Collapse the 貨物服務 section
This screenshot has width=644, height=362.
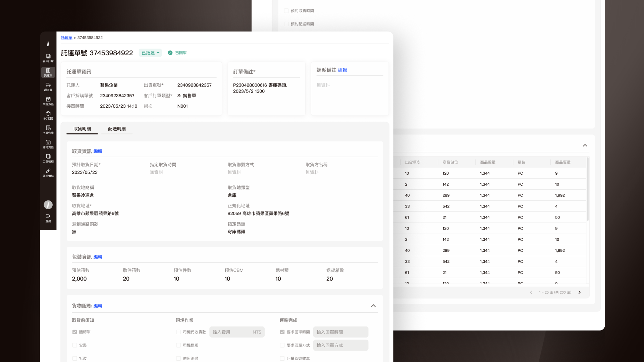373,306
